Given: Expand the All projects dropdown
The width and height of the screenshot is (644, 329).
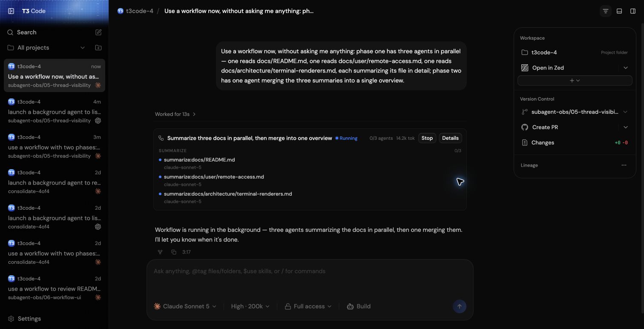Looking at the screenshot, I should tap(83, 48).
